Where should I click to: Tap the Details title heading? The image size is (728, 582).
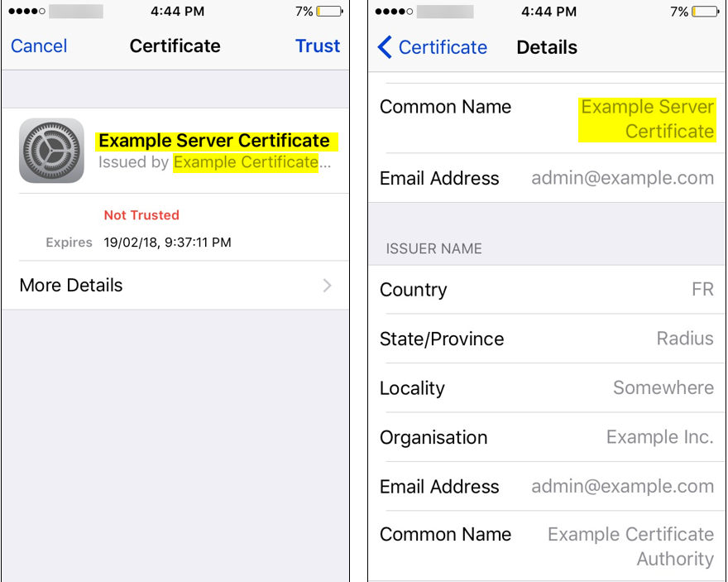point(547,47)
